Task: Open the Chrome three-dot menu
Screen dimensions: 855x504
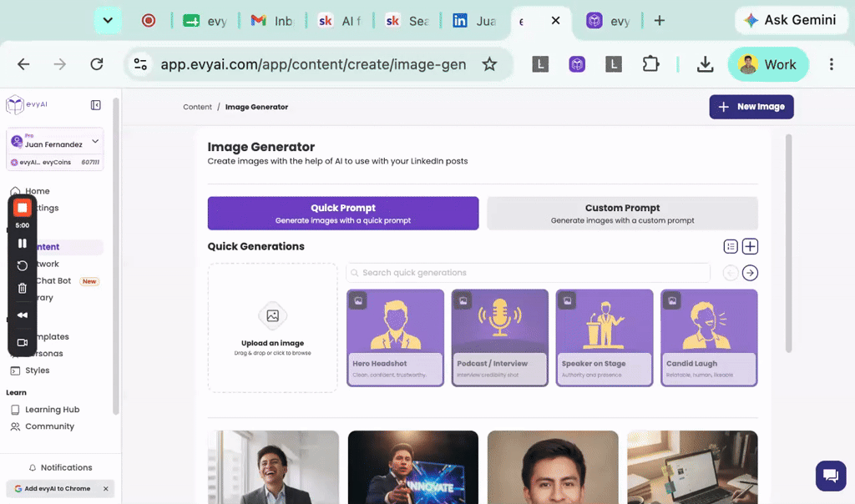Action: pos(831,64)
